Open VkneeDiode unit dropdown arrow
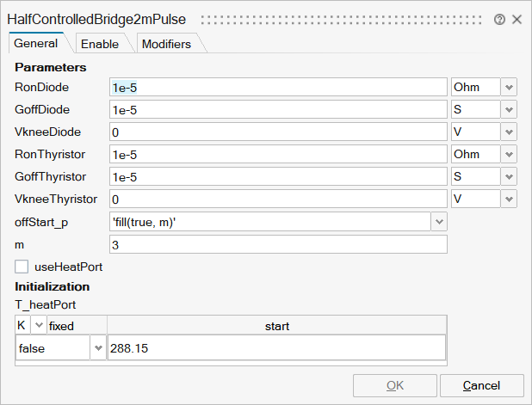 [x=509, y=132]
